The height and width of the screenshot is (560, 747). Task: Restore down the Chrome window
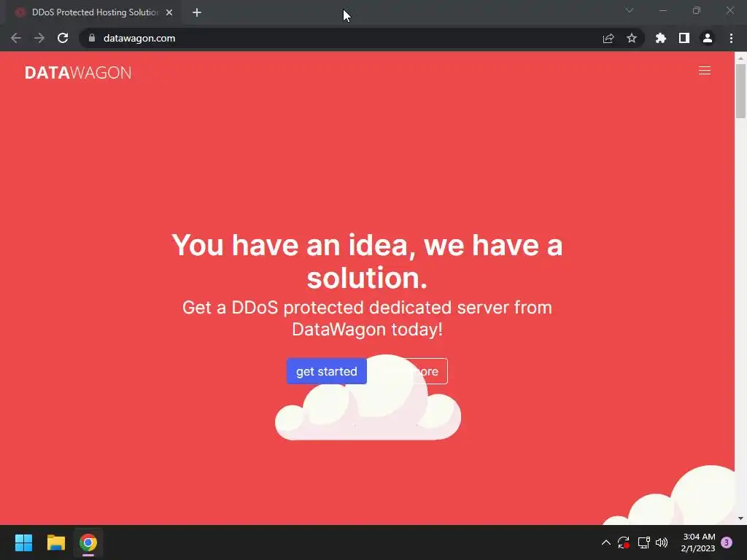(x=697, y=10)
